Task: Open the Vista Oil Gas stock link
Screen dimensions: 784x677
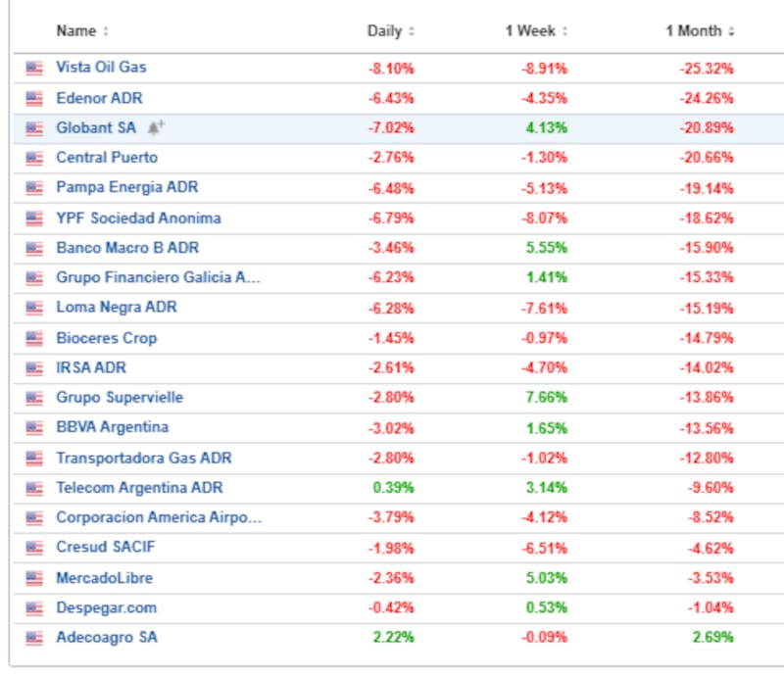Action: click(101, 68)
